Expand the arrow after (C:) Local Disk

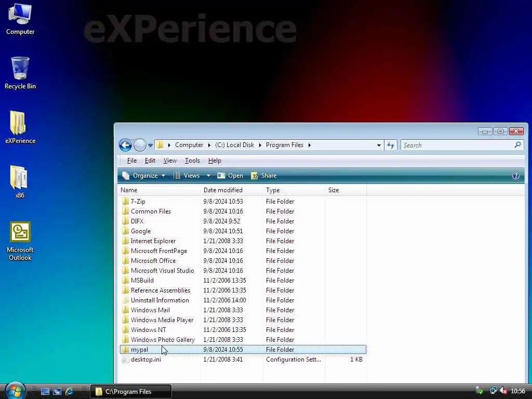[260, 145]
